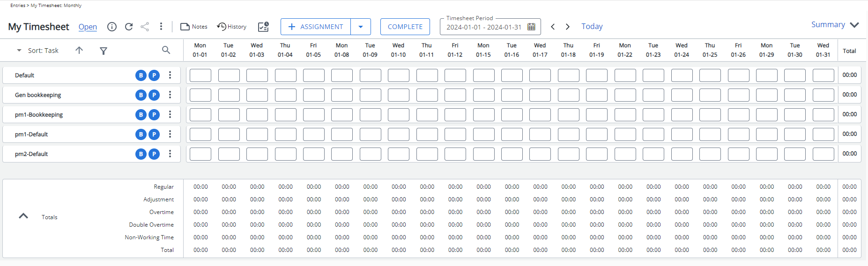Open pm1-Bookkeeping row options menu

[x=170, y=115]
